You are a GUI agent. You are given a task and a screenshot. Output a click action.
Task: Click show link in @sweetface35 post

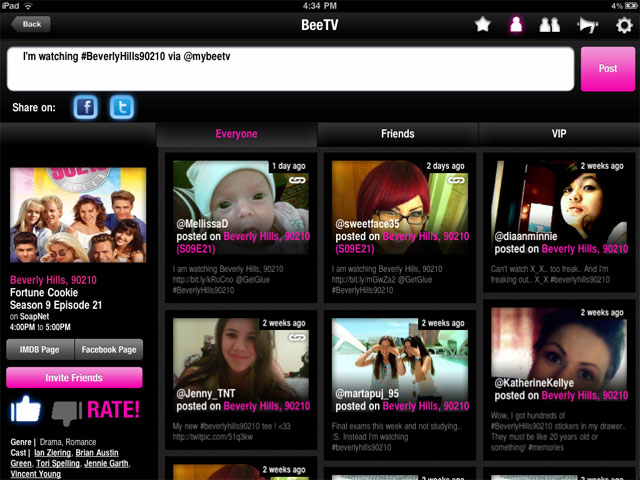[402, 242]
